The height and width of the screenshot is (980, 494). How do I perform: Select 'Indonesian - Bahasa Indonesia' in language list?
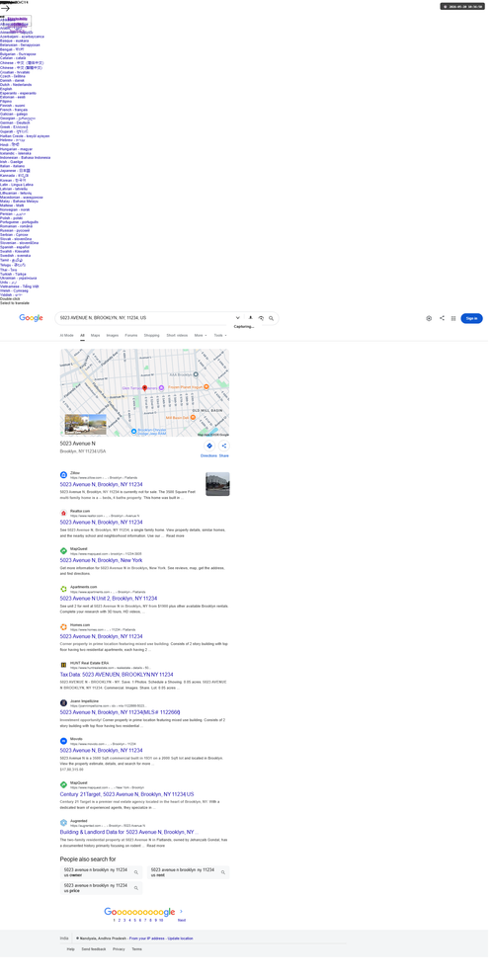pos(25,157)
